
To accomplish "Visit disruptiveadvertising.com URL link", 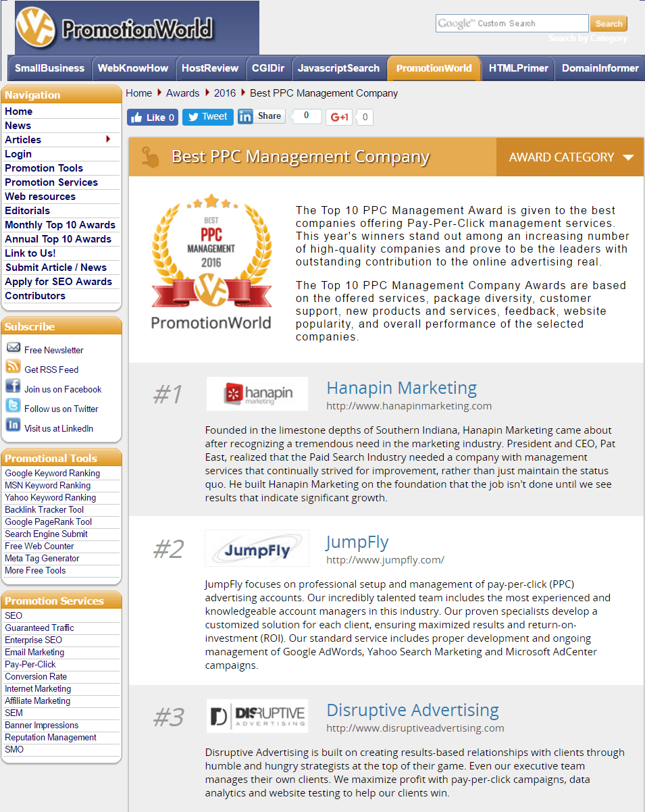I will pyautogui.click(x=415, y=728).
